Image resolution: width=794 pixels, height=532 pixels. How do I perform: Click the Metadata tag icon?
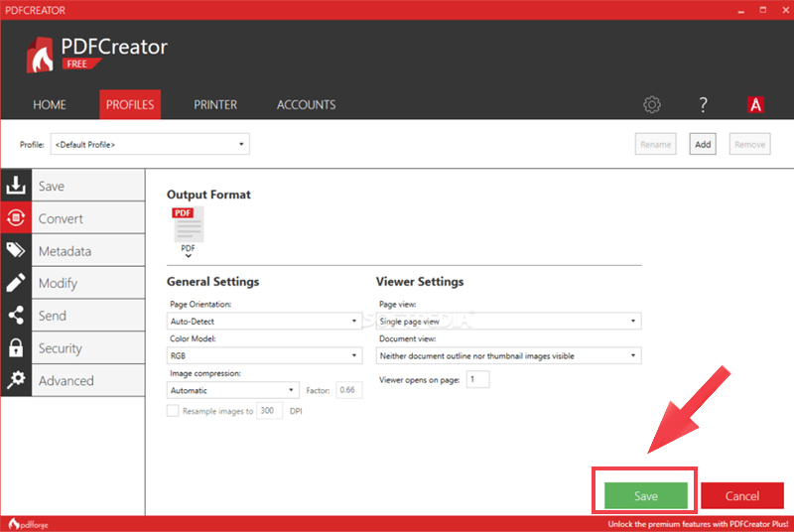click(16, 250)
